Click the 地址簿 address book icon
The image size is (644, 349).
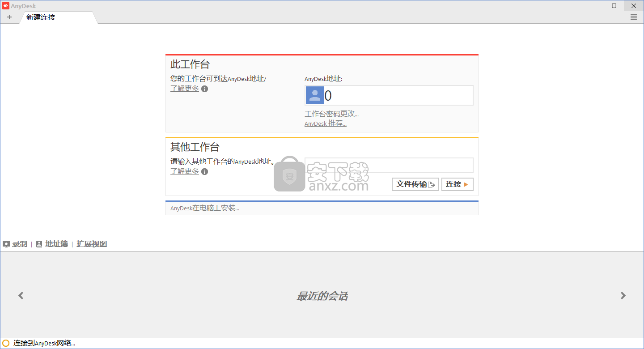pyautogui.click(x=39, y=244)
